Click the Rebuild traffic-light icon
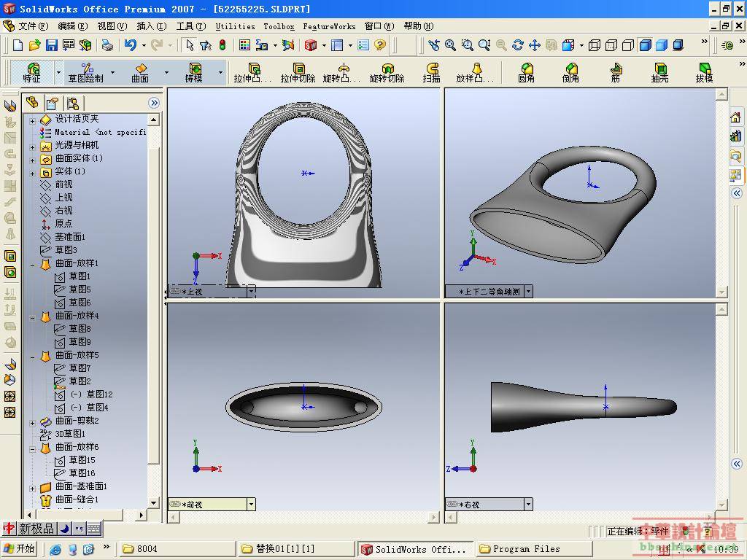The image size is (747, 560). point(222,45)
